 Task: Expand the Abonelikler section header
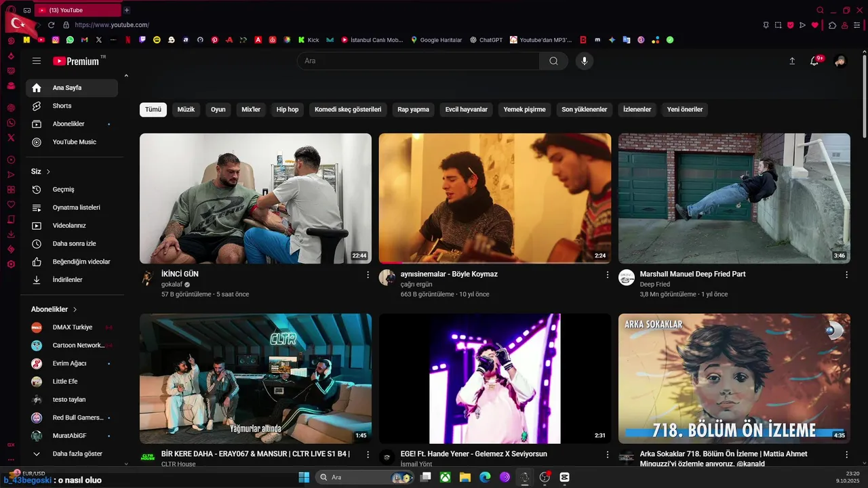(x=54, y=309)
